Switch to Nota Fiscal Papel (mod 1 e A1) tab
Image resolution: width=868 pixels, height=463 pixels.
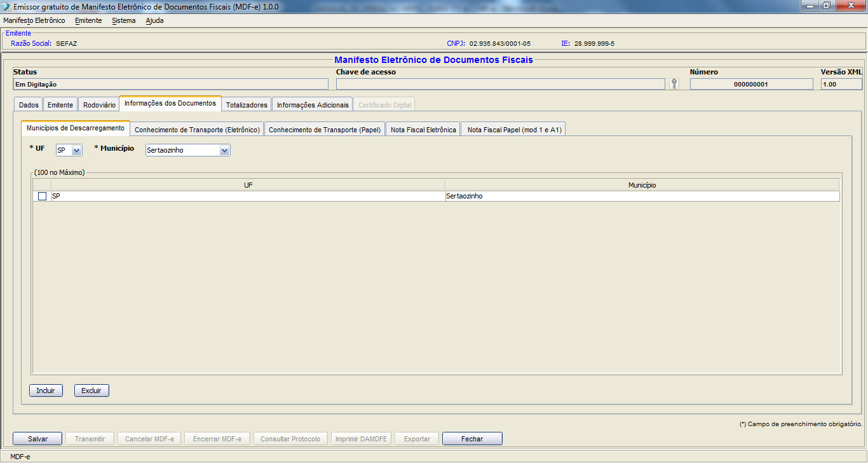click(514, 130)
